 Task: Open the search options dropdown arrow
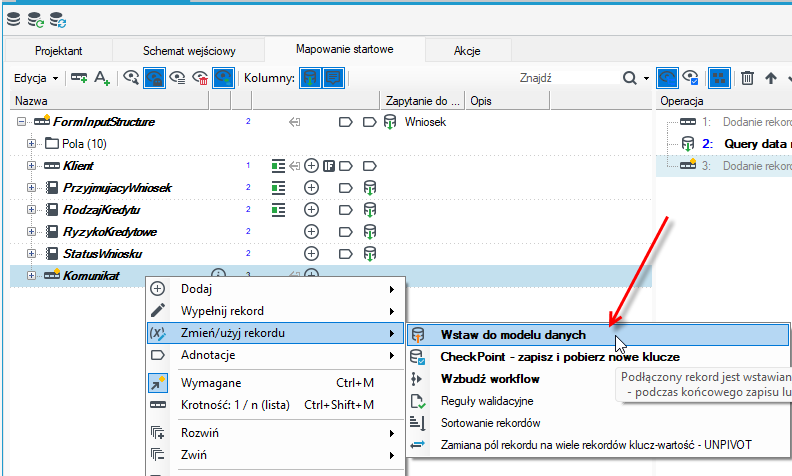click(x=646, y=78)
